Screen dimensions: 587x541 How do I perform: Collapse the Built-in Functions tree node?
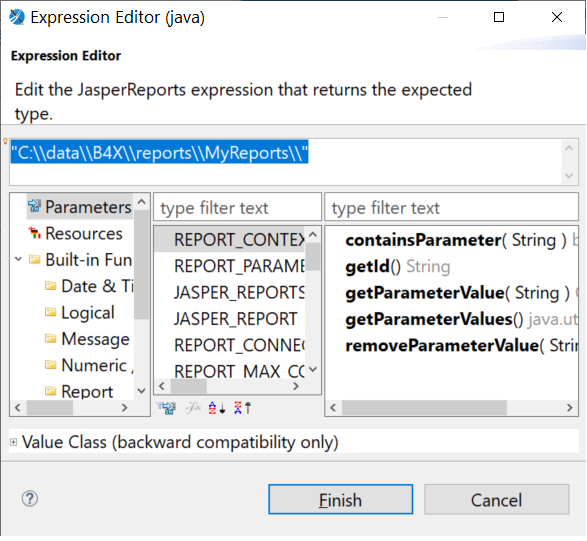[18, 259]
